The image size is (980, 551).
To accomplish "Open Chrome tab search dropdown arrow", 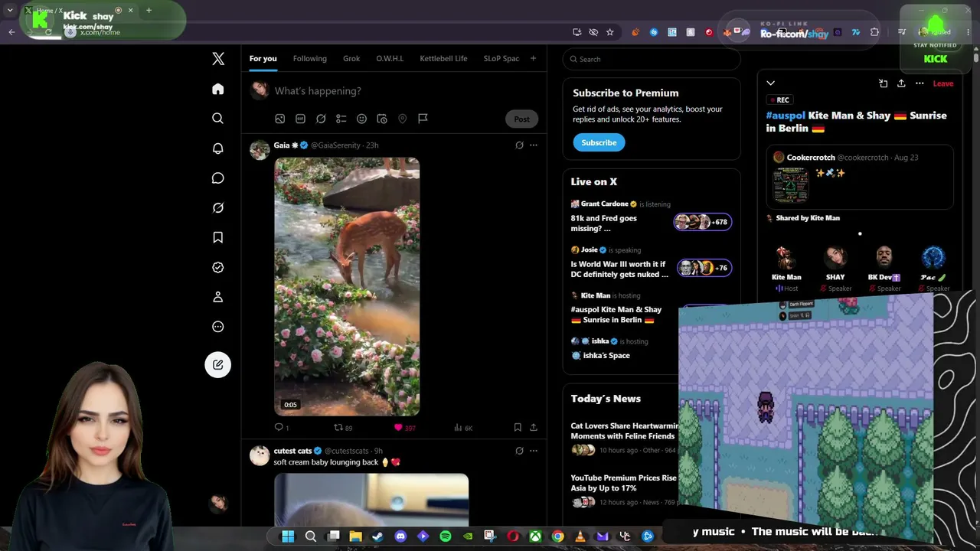I will (10, 10).
